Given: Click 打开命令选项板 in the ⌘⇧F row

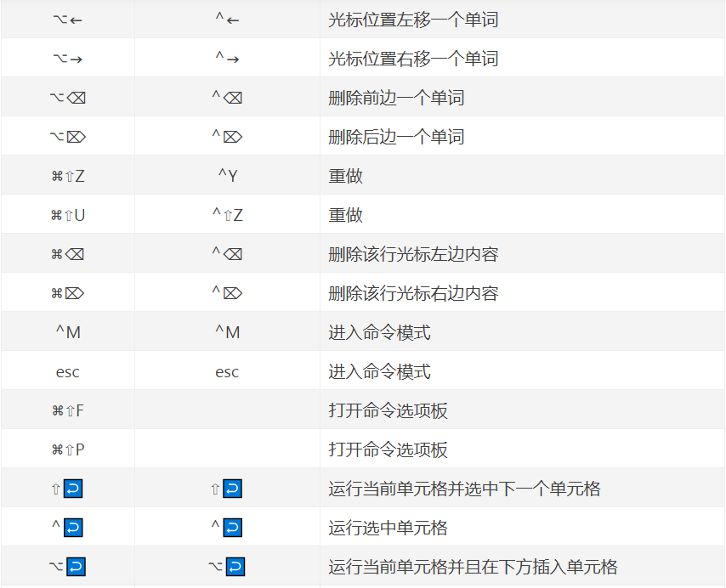Looking at the screenshot, I should coord(388,410).
